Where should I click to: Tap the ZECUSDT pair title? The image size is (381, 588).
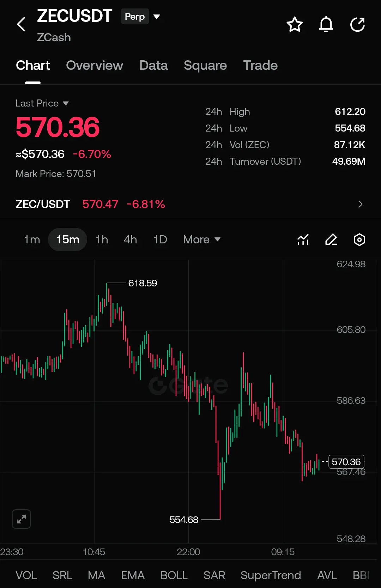[x=74, y=16]
